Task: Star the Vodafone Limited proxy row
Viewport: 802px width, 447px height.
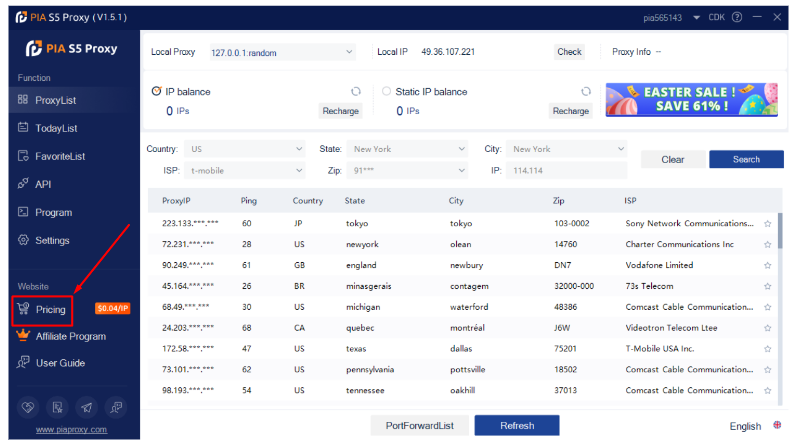Action: tap(767, 265)
